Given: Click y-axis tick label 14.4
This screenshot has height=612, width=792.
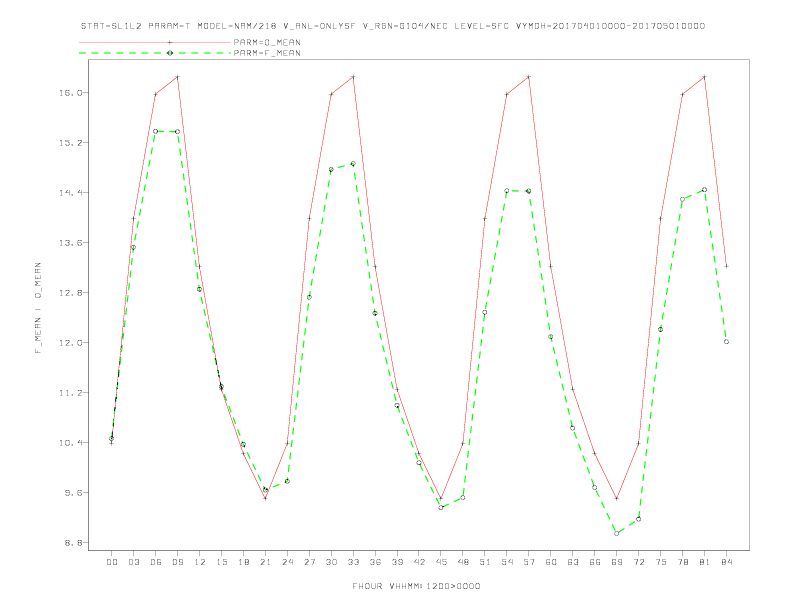Looking at the screenshot, I should pyautogui.click(x=70, y=193).
